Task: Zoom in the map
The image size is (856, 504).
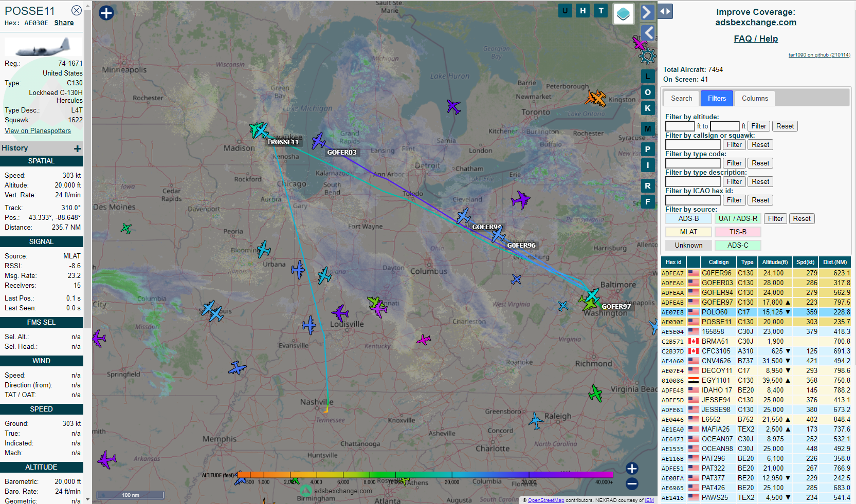Action: point(632,468)
